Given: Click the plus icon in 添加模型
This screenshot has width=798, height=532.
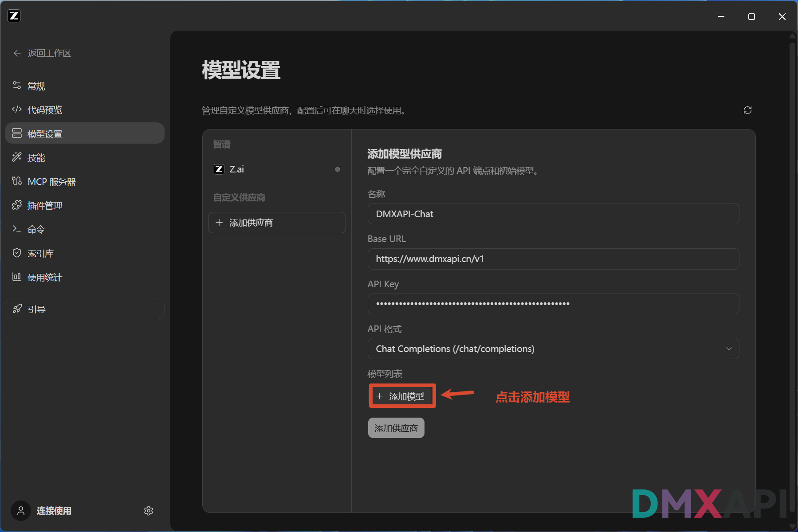Looking at the screenshot, I should pyautogui.click(x=379, y=396).
